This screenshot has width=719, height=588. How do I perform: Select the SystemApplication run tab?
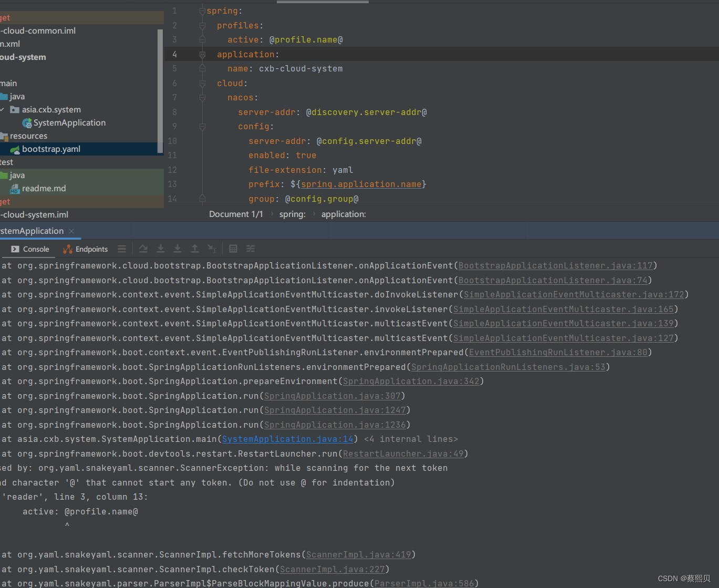pos(32,231)
